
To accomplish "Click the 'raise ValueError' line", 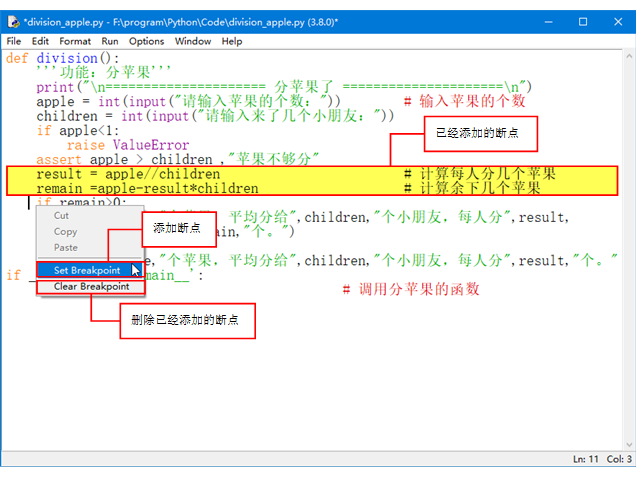I will (x=128, y=145).
